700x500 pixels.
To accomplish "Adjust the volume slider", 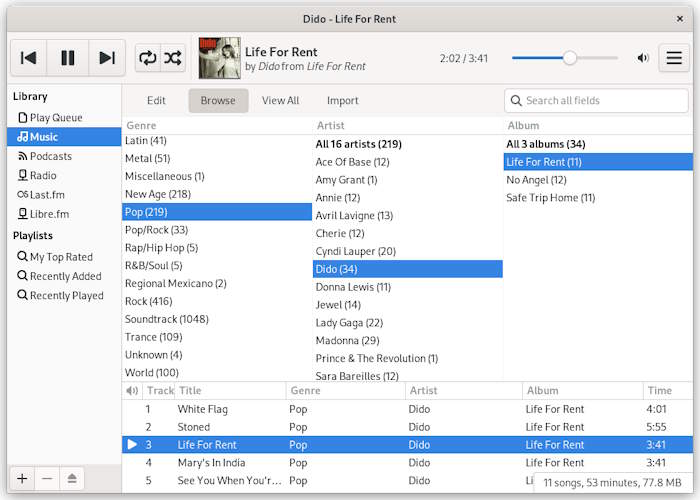I will point(565,58).
